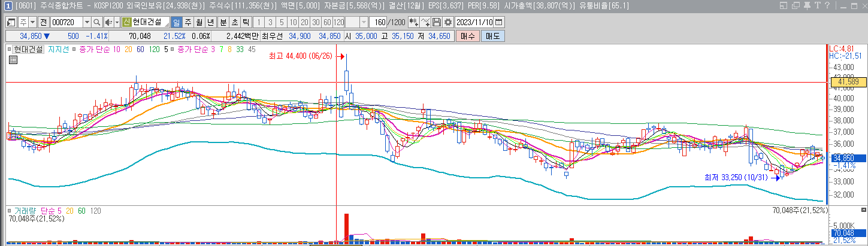Viewport: 868px width, 246px height.
Task: Toggle the 종가 단순 10 moving average marker
Action: (x=75, y=49)
